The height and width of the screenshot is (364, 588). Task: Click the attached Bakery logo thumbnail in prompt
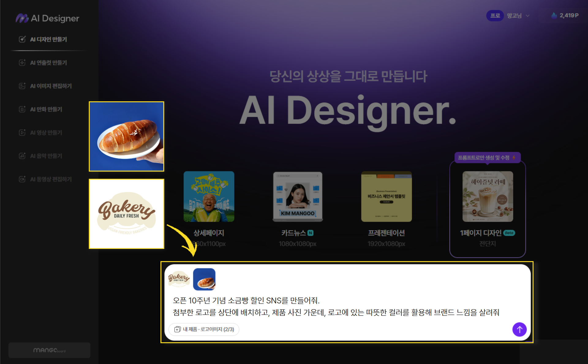point(179,279)
